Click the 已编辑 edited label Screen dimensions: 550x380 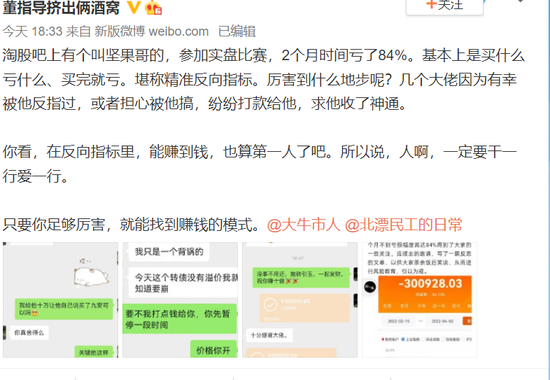click(x=237, y=32)
